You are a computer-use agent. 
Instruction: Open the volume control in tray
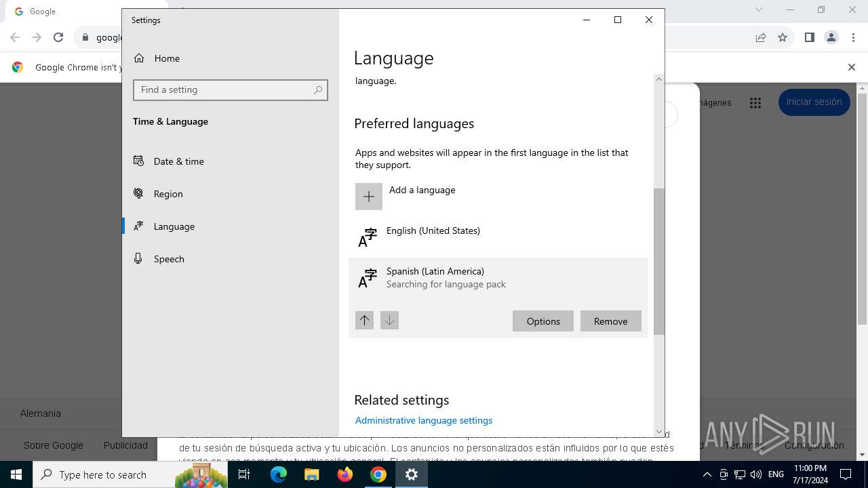756,474
